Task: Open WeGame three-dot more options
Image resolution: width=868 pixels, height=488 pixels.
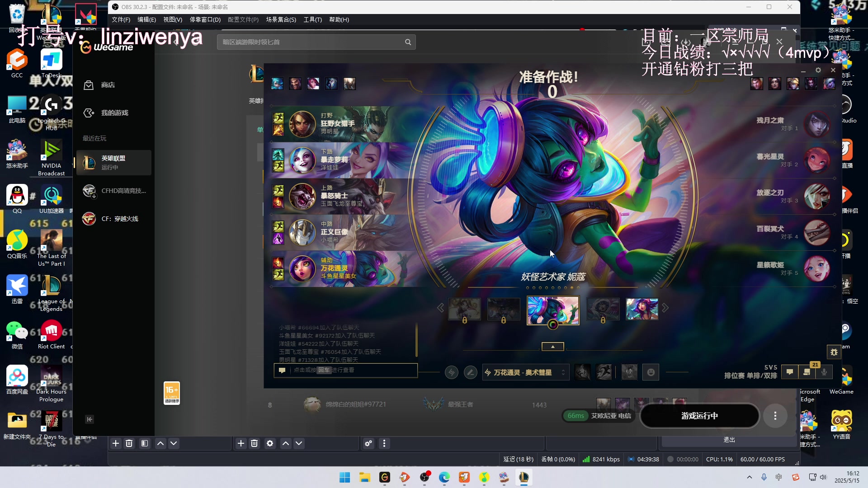Action: (775, 416)
